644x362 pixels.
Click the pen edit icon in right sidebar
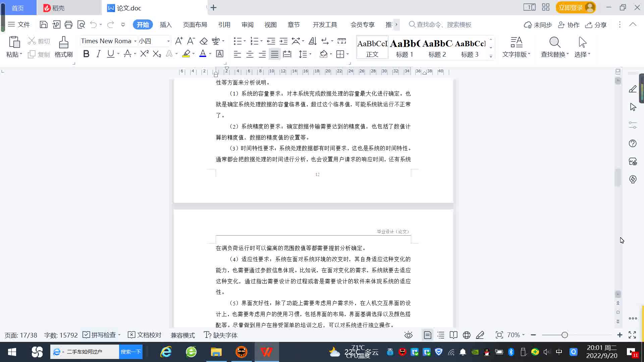pyautogui.click(x=633, y=89)
